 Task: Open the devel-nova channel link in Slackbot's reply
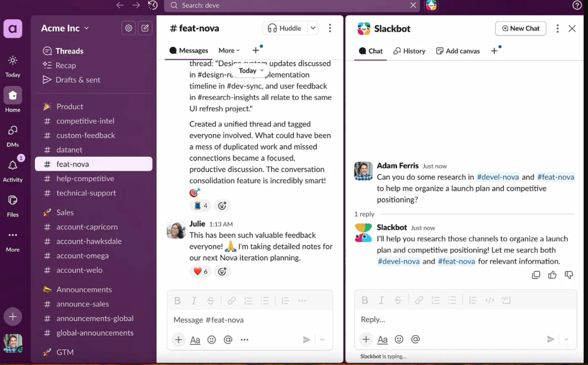pos(399,261)
